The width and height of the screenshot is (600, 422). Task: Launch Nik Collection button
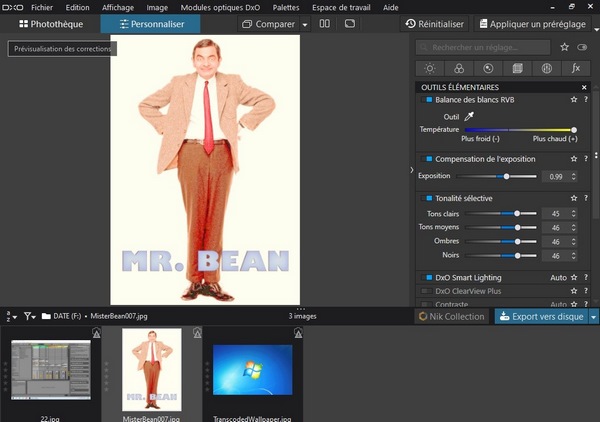tap(452, 316)
